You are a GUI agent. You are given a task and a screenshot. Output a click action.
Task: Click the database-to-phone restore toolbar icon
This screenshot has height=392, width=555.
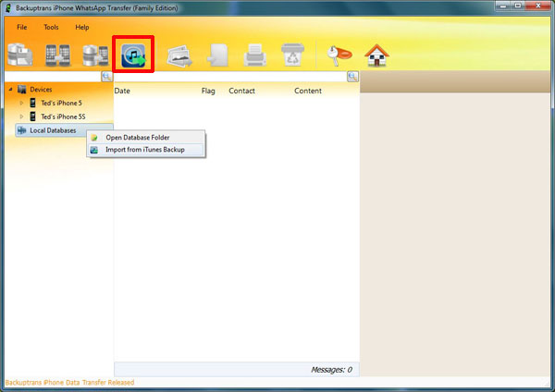click(x=95, y=55)
